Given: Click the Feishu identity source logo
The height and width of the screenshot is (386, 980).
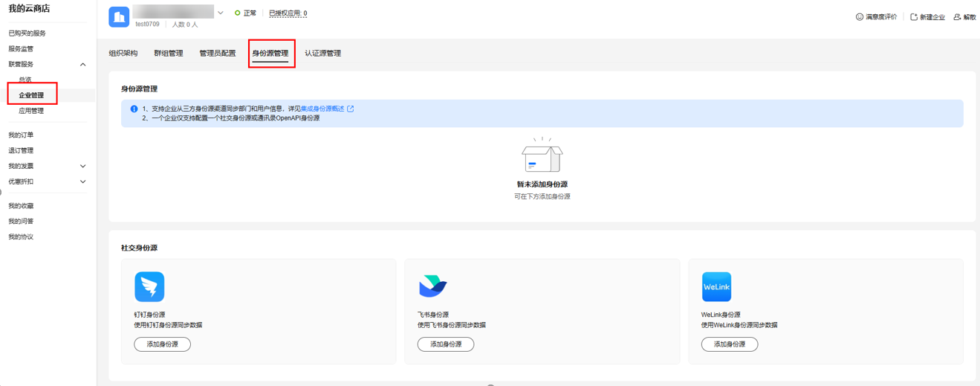Looking at the screenshot, I should coord(432,286).
